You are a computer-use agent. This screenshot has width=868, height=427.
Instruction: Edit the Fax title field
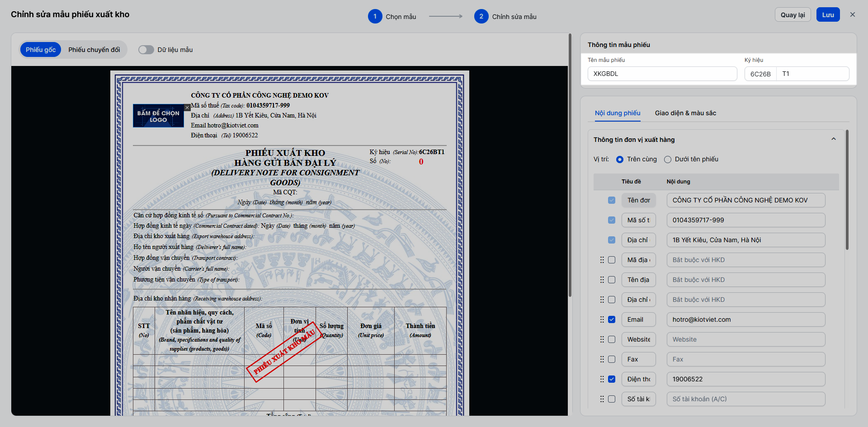point(638,359)
